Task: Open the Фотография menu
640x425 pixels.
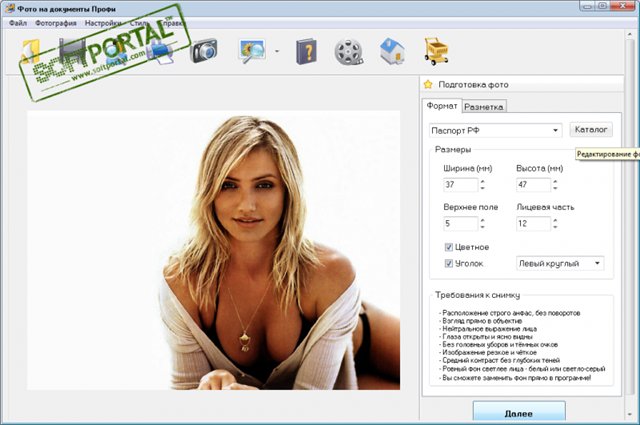Action: point(56,23)
